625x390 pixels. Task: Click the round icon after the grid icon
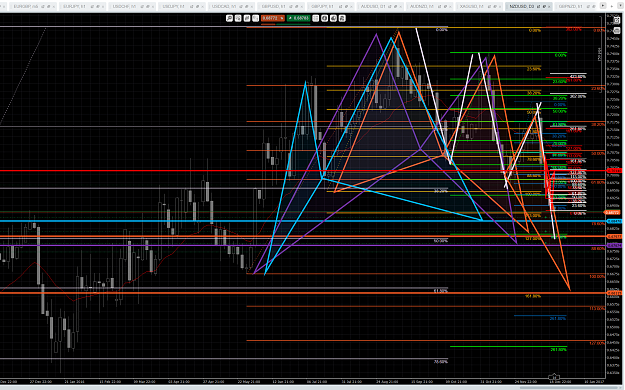coord(324,18)
